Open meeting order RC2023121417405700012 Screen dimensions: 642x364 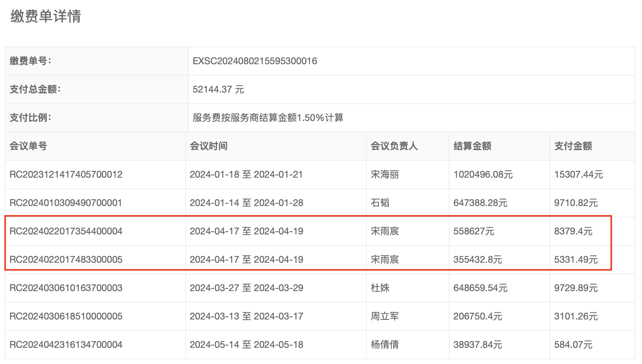click(x=66, y=175)
